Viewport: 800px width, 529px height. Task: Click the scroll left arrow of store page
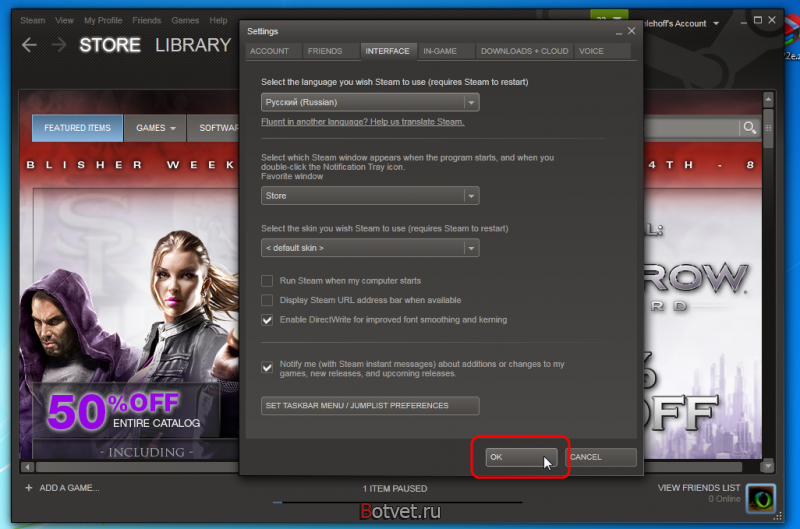tap(28, 467)
